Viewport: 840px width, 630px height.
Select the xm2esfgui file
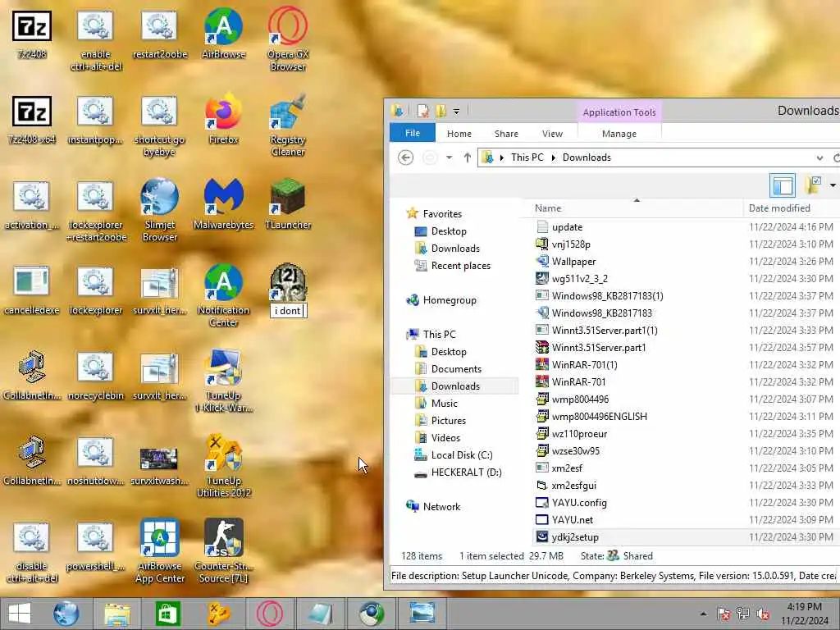573,486
